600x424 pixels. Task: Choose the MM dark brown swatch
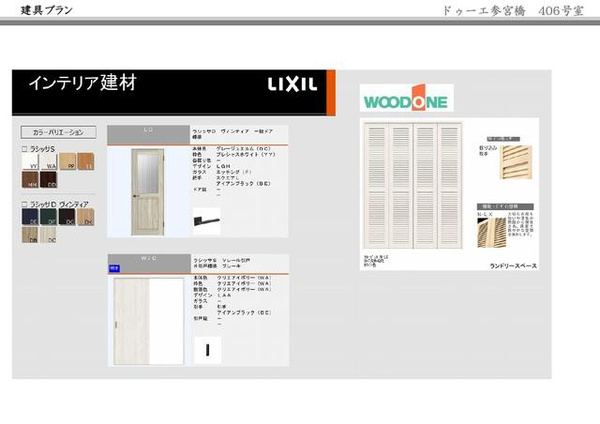click(x=30, y=179)
